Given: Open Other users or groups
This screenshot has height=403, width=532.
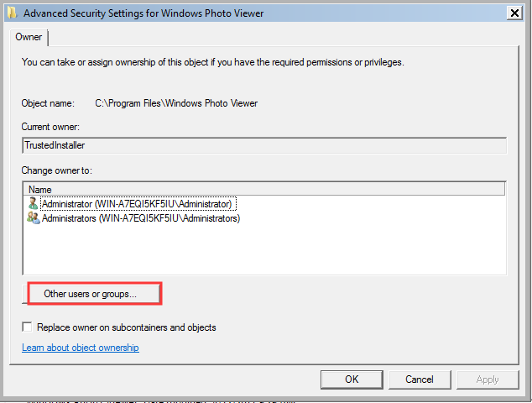Looking at the screenshot, I should [91, 294].
